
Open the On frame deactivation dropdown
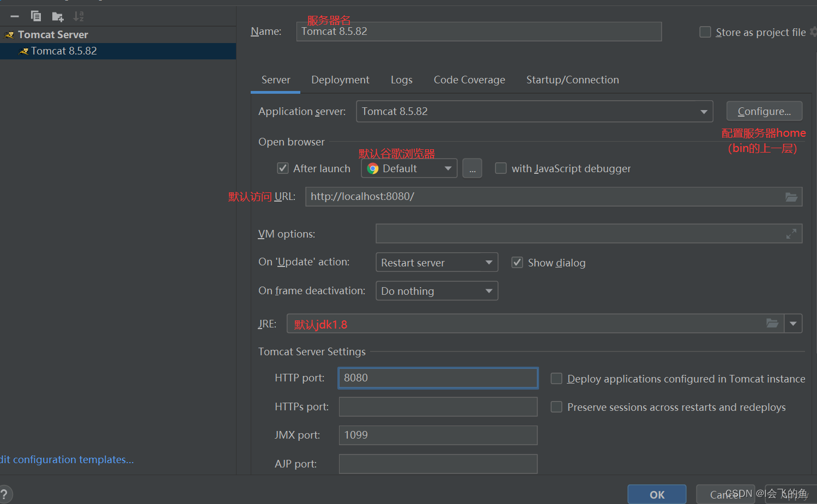coord(437,291)
